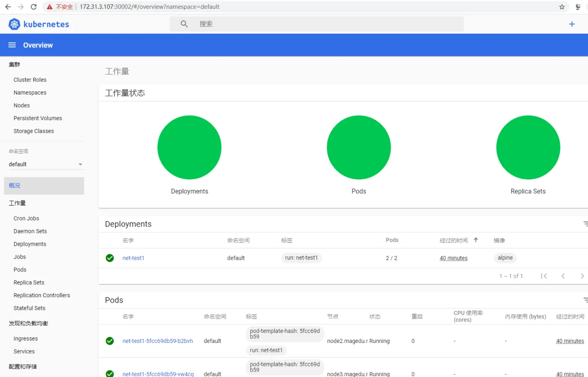Click the alpine image chip
This screenshot has width=588, height=377.
[x=505, y=258]
